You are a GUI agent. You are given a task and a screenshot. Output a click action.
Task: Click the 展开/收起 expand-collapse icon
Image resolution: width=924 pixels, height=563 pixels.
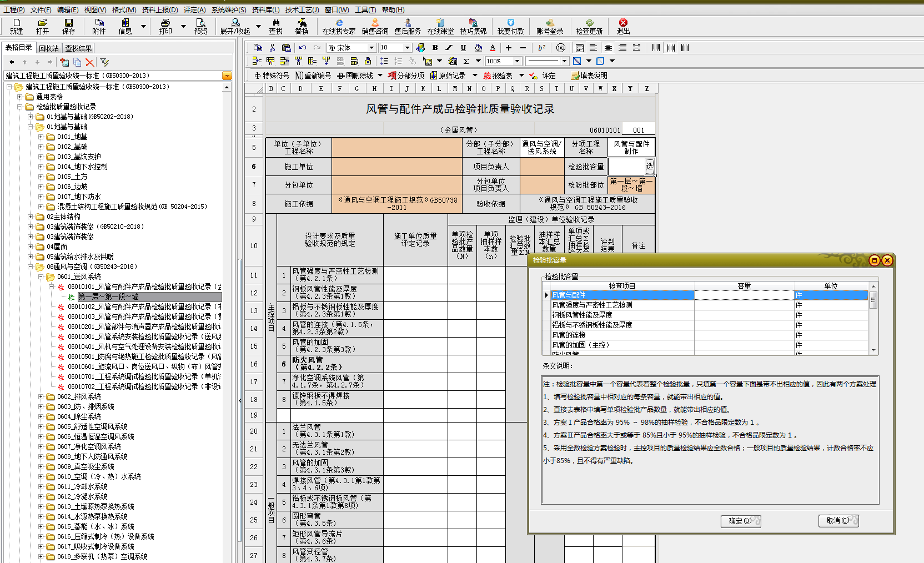pyautogui.click(x=235, y=26)
